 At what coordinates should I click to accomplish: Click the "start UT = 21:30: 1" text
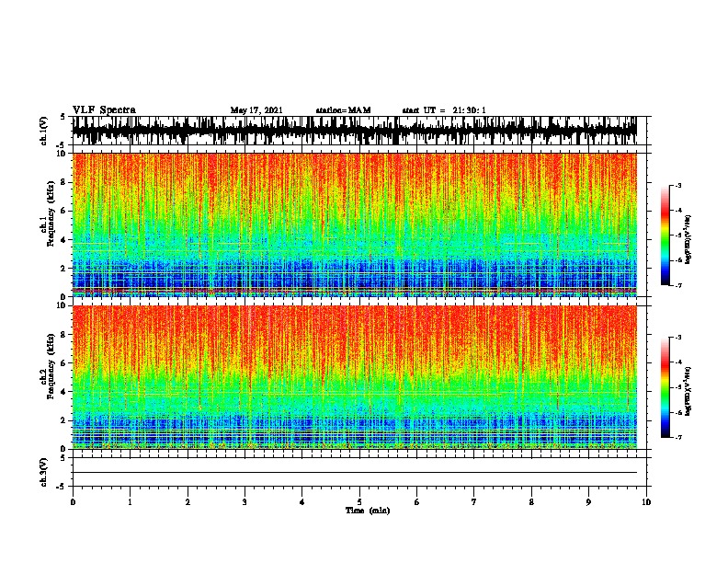pos(444,110)
